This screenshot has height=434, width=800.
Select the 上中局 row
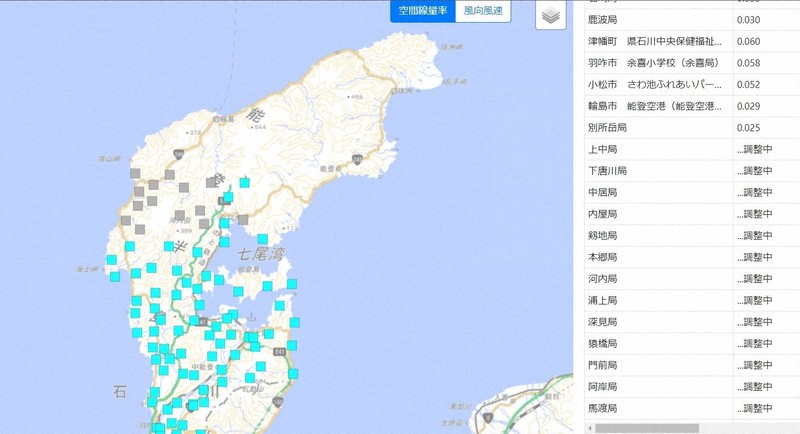click(692, 149)
